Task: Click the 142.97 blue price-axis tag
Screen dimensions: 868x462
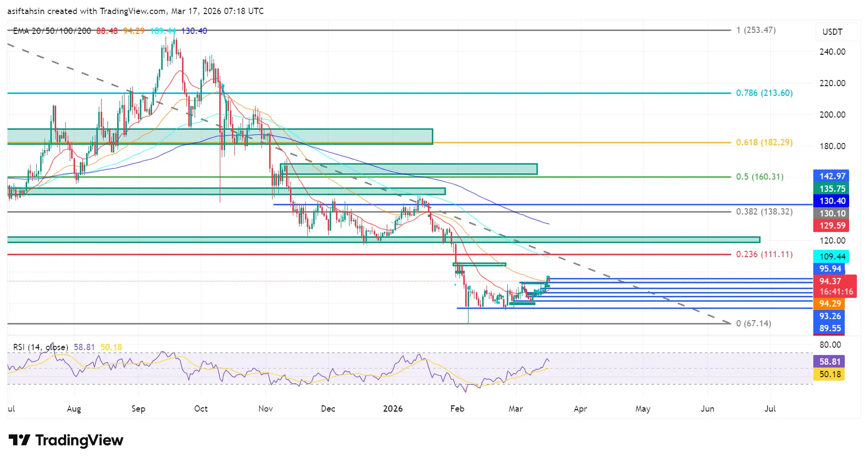Action: click(831, 176)
